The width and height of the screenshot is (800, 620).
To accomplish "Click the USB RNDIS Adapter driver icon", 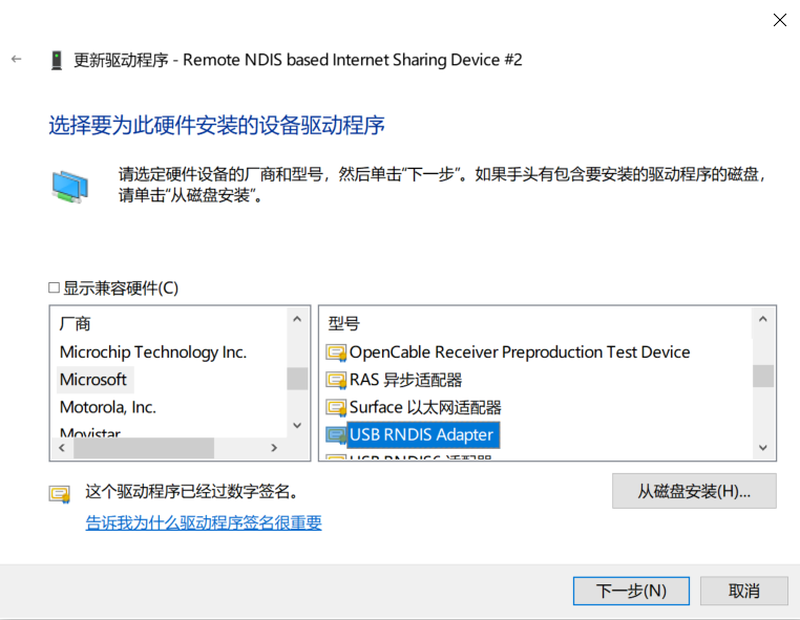I will (336, 435).
